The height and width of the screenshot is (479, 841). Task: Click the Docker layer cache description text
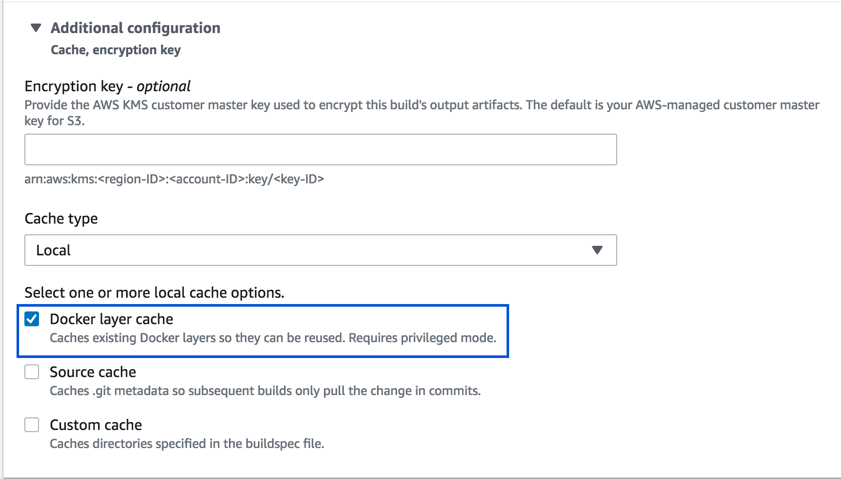coord(272,338)
